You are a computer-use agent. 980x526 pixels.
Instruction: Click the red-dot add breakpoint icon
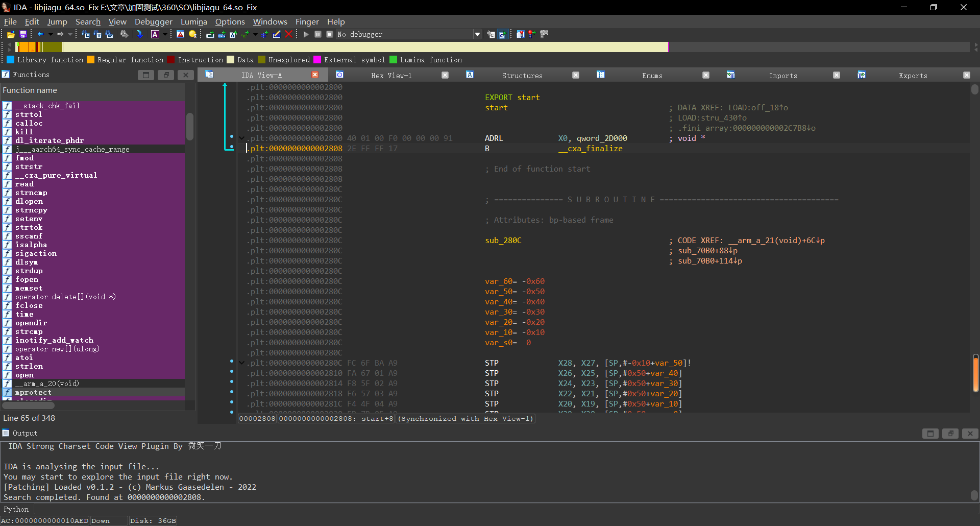coord(532,34)
